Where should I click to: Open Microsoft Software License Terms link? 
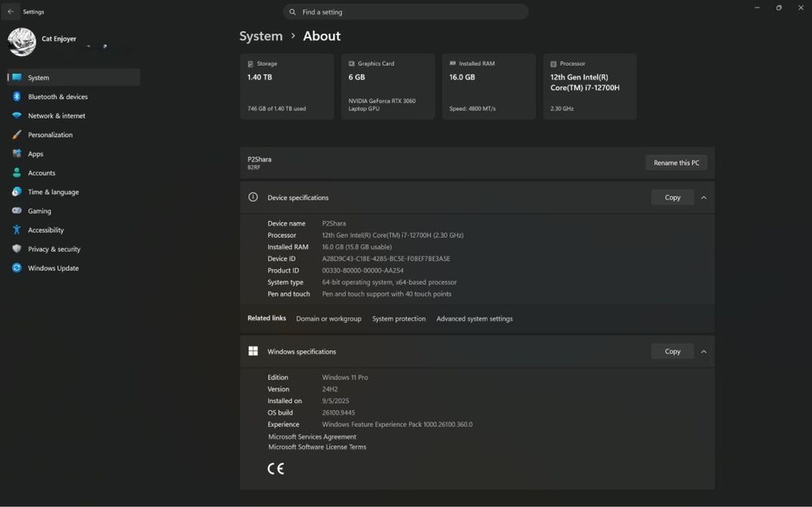click(x=317, y=447)
